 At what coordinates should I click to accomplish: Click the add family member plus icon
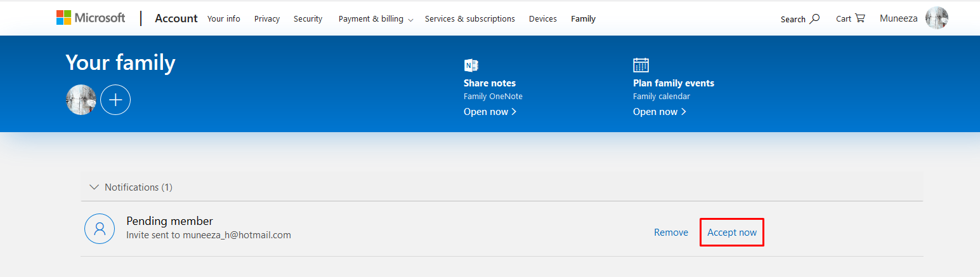[x=115, y=100]
